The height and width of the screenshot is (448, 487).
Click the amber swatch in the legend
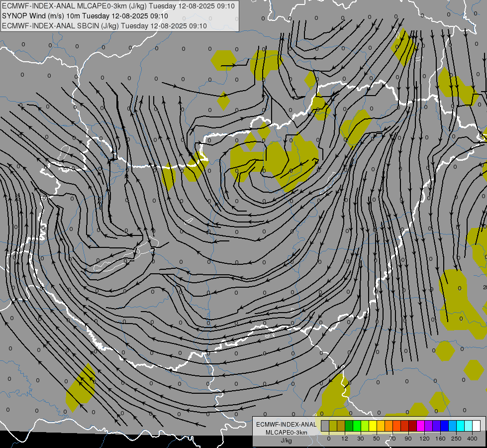[x=381, y=426]
